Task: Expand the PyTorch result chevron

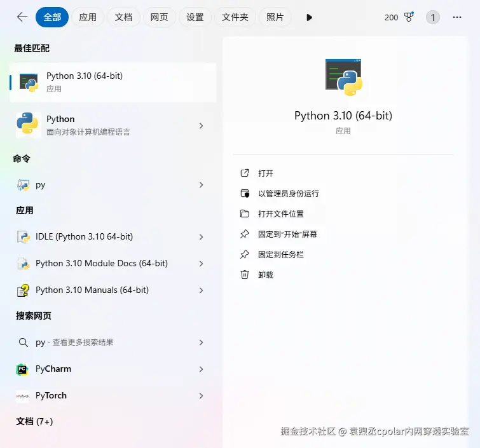Action: (201, 396)
